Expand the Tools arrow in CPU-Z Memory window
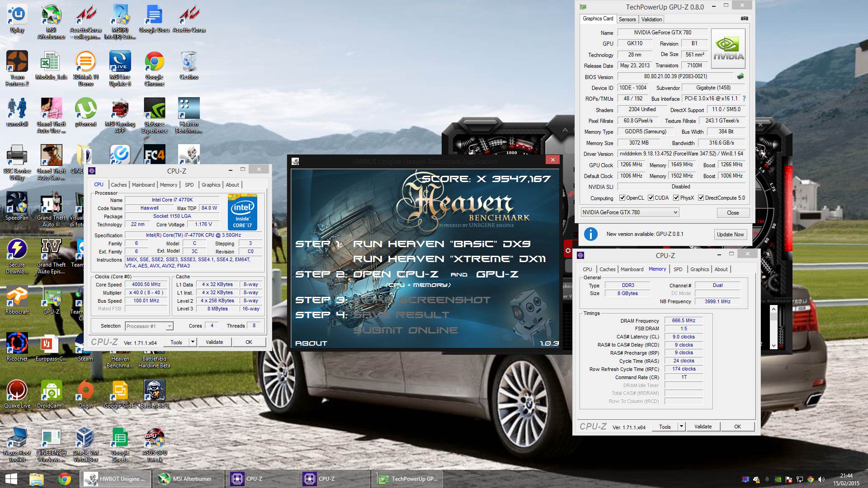This screenshot has width=868, height=488. pos(681,427)
